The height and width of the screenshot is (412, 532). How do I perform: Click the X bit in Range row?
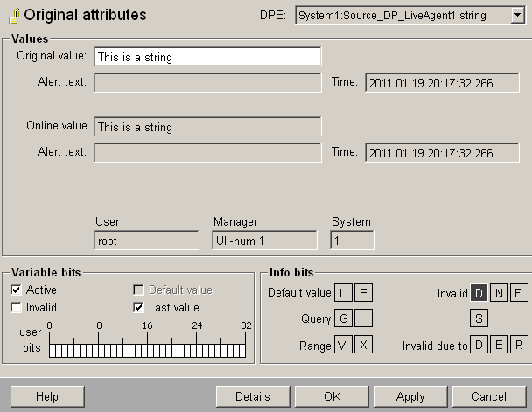pos(363,346)
